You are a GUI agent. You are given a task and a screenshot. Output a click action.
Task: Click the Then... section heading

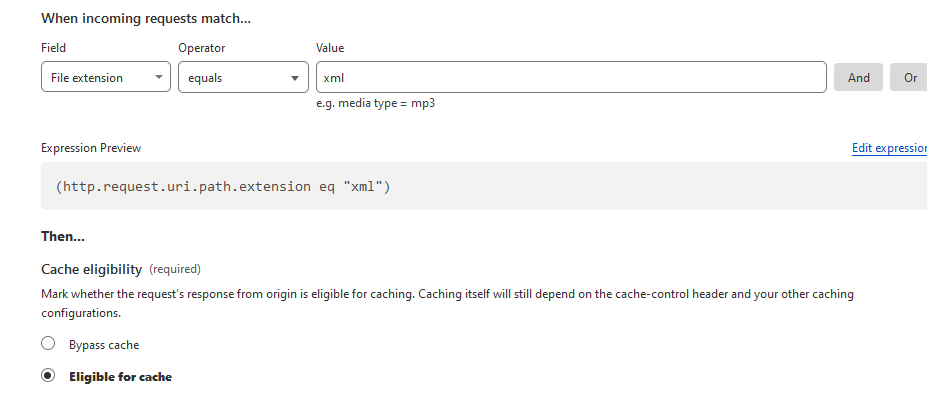[63, 236]
